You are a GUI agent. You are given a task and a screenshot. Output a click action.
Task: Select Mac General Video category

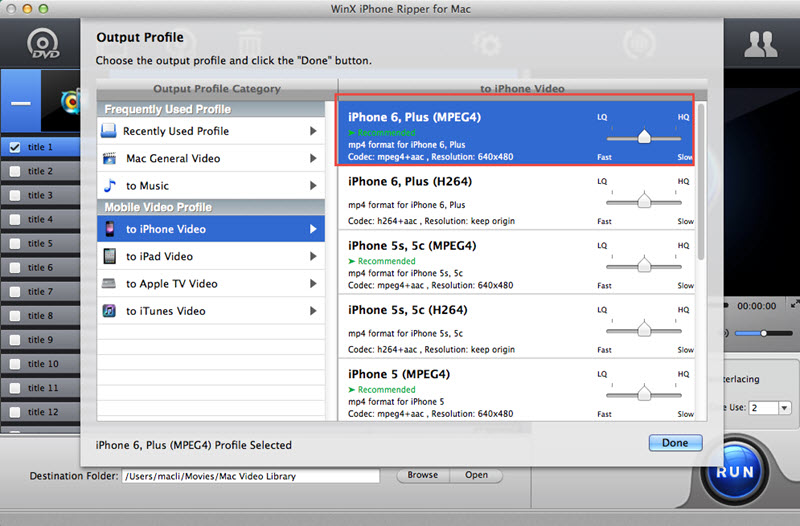[211, 158]
